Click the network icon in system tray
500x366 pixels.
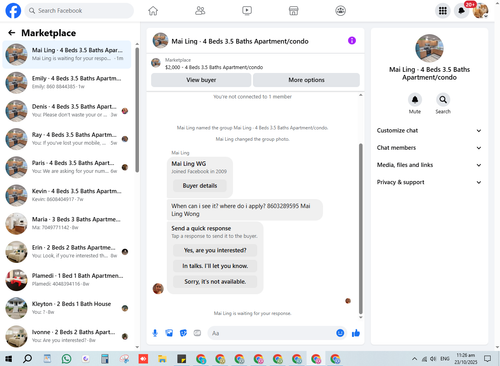pyautogui.click(x=424, y=359)
